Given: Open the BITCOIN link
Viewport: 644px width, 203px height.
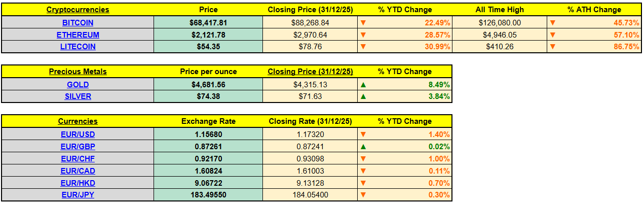Looking at the screenshot, I should pyautogui.click(x=78, y=22).
